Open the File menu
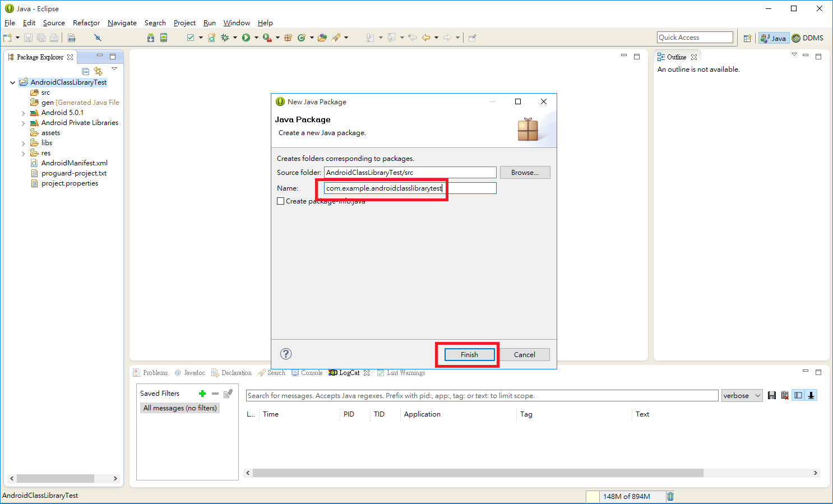Screen dimensions: 833x504 coord(10,23)
